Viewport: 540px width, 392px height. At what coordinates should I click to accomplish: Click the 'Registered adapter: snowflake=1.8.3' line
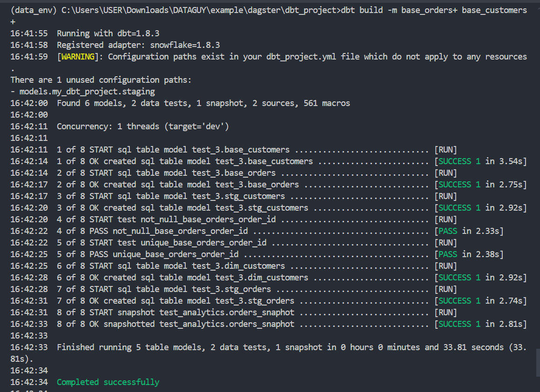(x=138, y=45)
